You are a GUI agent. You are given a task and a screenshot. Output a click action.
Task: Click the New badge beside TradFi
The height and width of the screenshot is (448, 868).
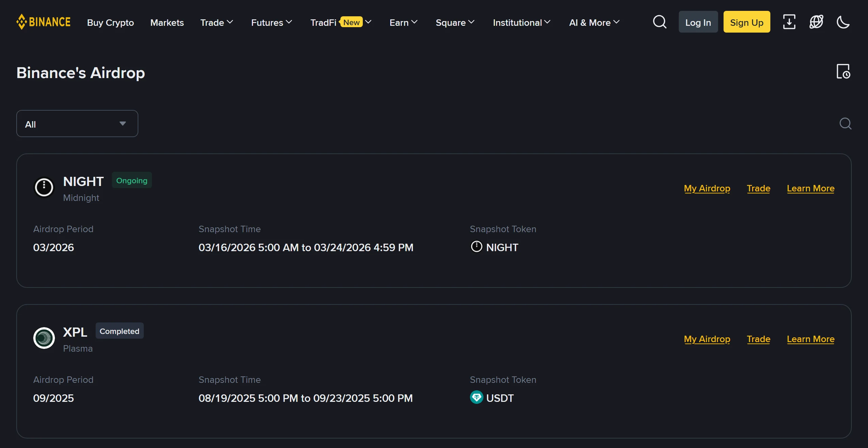[x=351, y=22]
